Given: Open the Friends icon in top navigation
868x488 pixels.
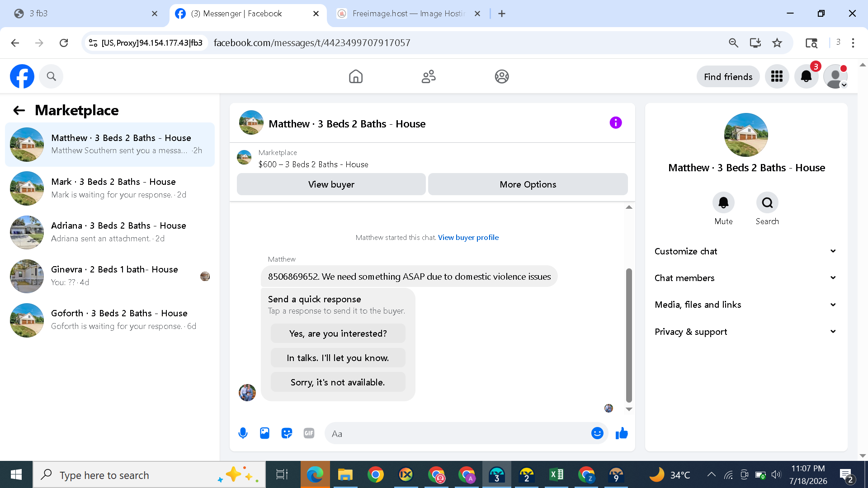Looking at the screenshot, I should [429, 76].
